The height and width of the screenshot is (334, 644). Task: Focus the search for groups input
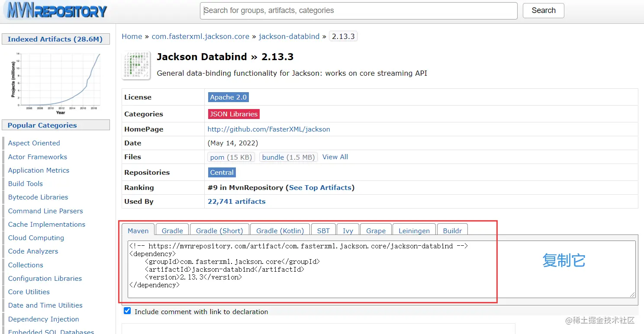(359, 11)
